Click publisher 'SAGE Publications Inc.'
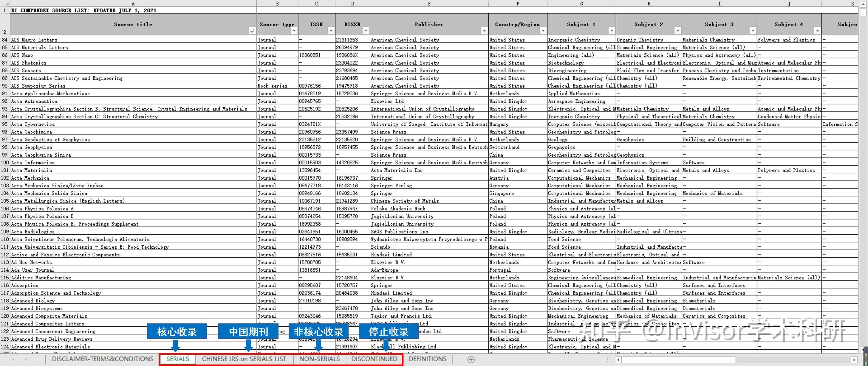868x366 pixels. pos(429,231)
